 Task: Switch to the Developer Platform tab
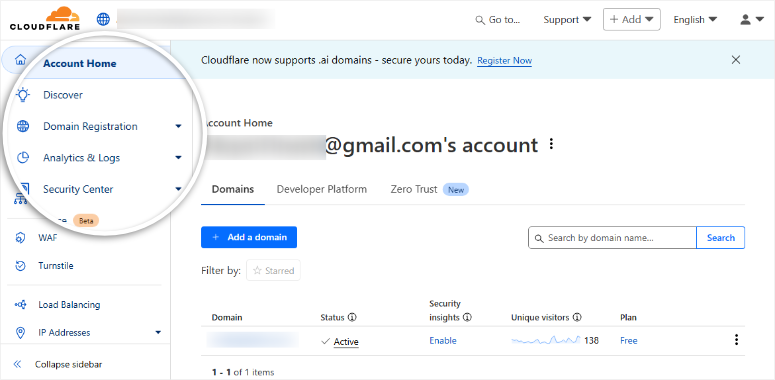tap(322, 189)
